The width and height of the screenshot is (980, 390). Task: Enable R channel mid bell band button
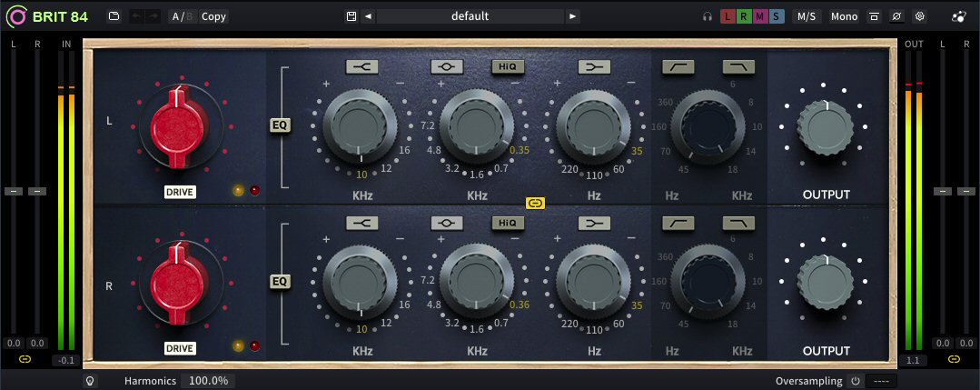[447, 223]
